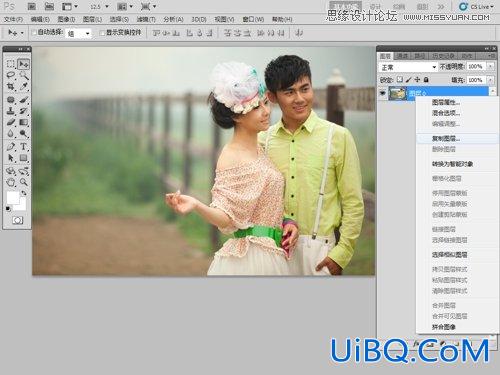Click 转换为智能对象 in the context menu

point(452,164)
